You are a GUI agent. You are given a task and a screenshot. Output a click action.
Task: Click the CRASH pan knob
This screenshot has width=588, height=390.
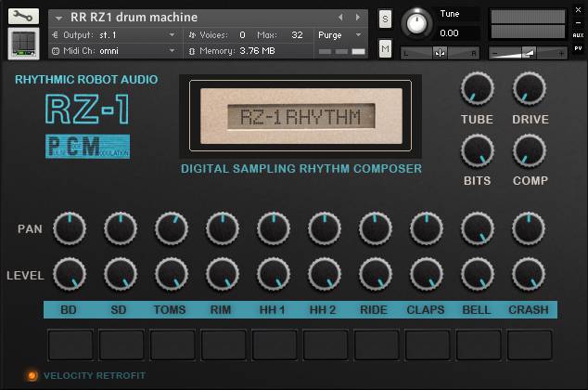529,228
